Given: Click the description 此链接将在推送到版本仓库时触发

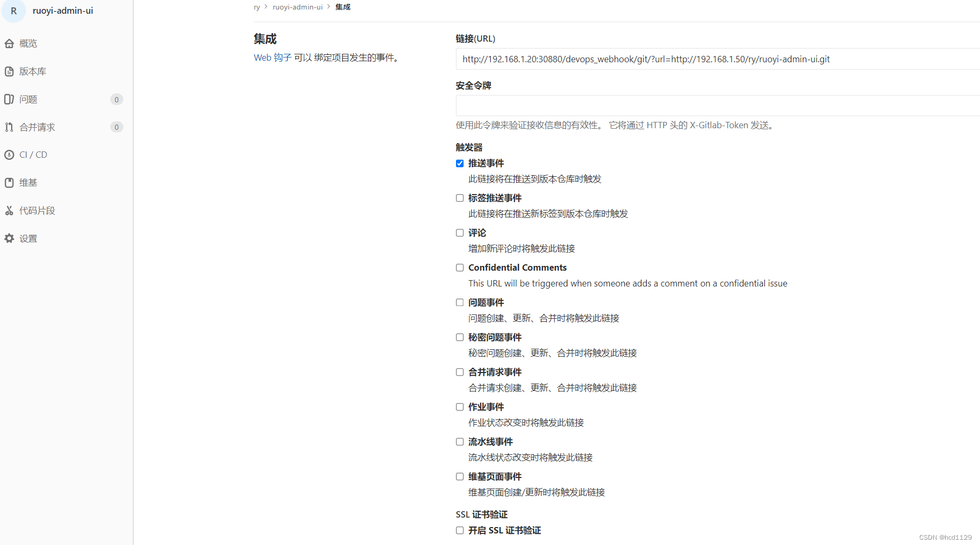Looking at the screenshot, I should tap(535, 179).
